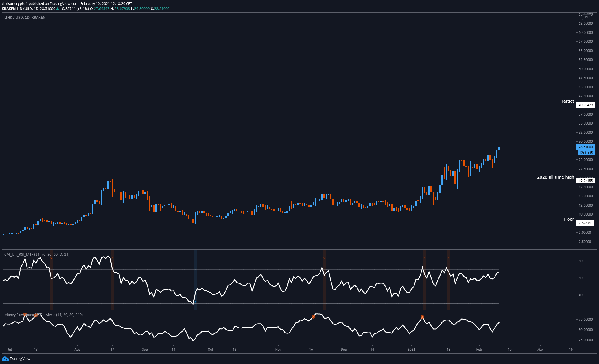This screenshot has height=364, width=599.
Task: Click the orange MFI alert dot in January 2021
Action: pos(422,317)
